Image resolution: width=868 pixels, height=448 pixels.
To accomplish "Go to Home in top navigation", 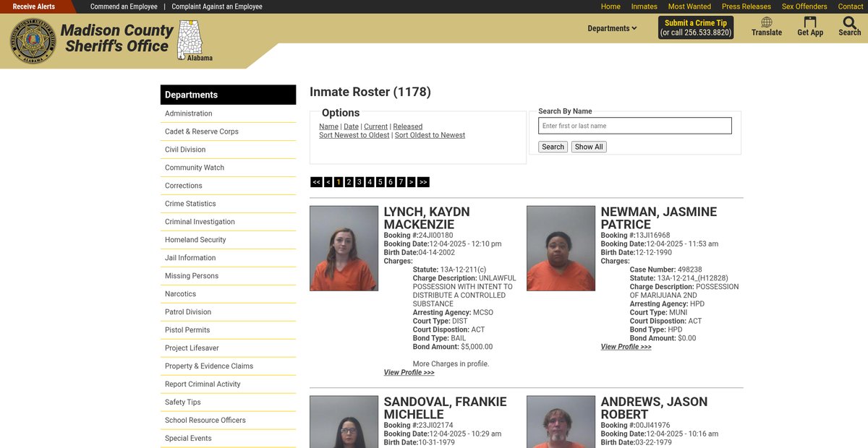I will (x=610, y=7).
